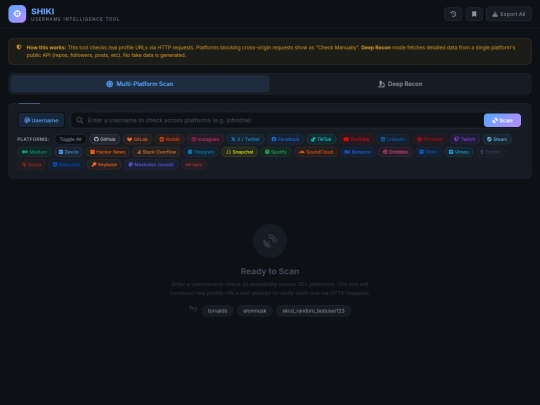Viewport: 540px width, 405px height.
Task: Click the 'Ready to Scan' heading
Action: [x=270, y=271]
